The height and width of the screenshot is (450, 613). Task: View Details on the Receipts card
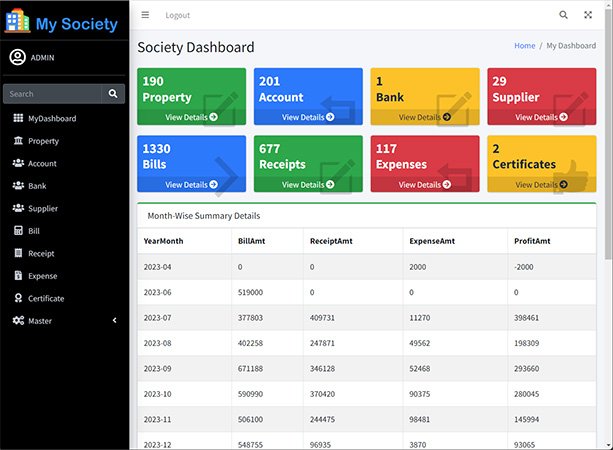[308, 185]
